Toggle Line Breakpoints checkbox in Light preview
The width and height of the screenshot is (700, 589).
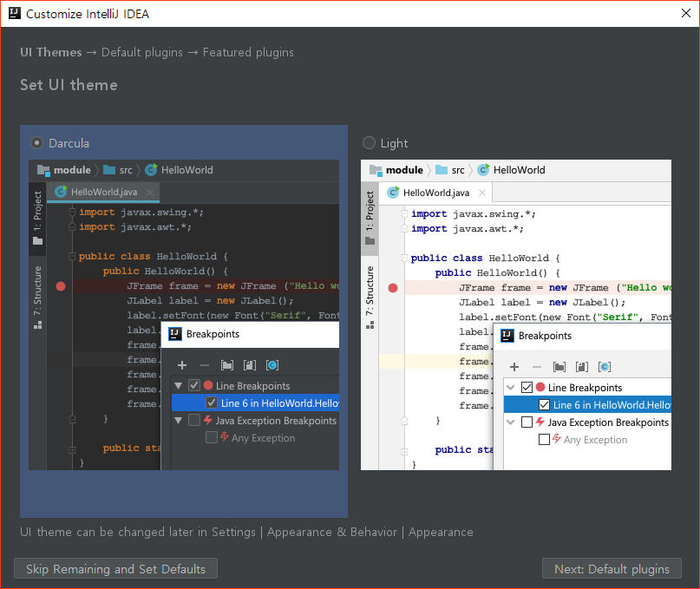coord(527,387)
